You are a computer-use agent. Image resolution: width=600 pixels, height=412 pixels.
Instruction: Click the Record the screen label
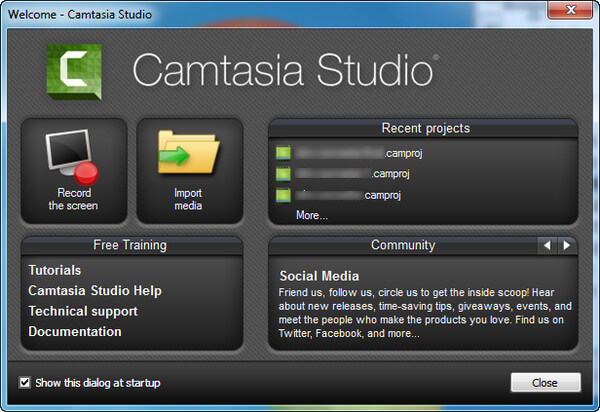click(x=73, y=199)
